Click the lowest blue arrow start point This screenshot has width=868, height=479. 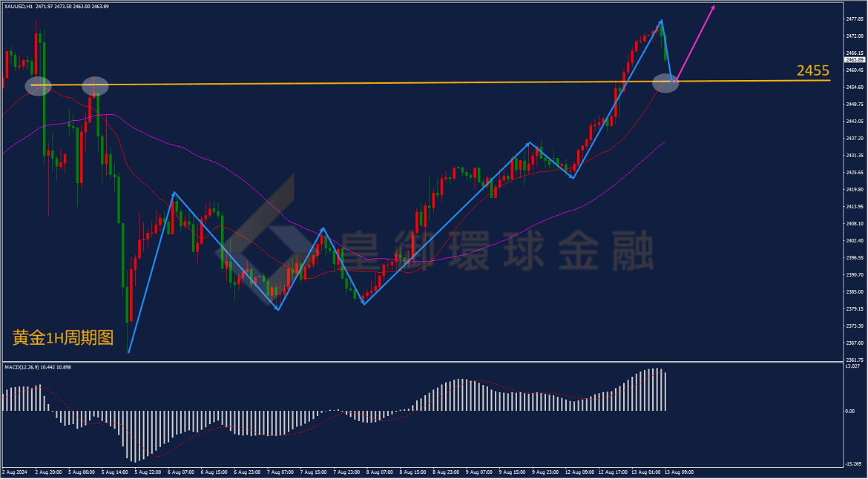point(128,351)
